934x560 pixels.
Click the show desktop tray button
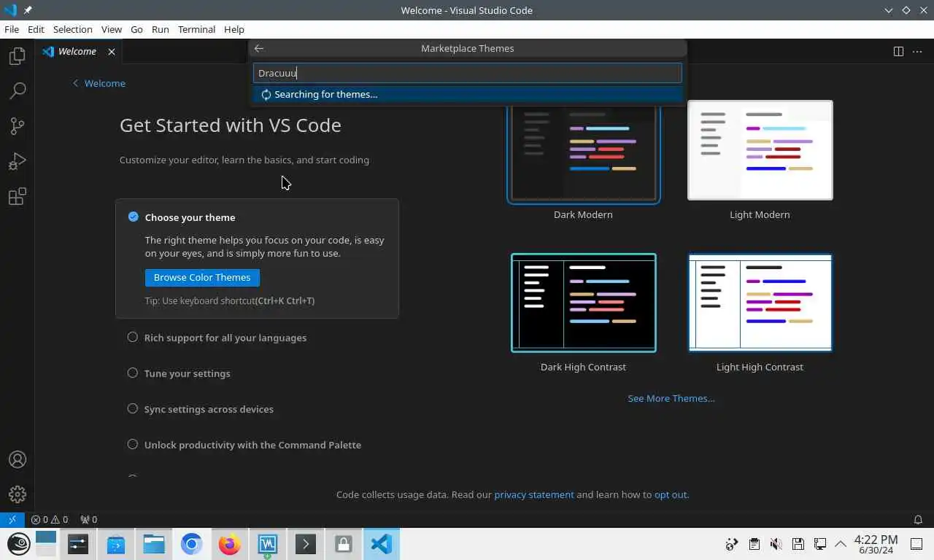pos(916,544)
